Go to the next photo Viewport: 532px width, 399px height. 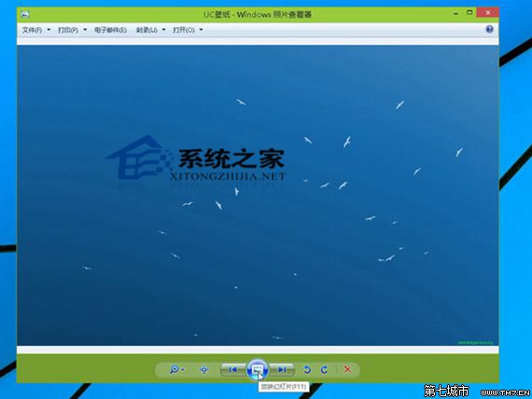point(282,369)
